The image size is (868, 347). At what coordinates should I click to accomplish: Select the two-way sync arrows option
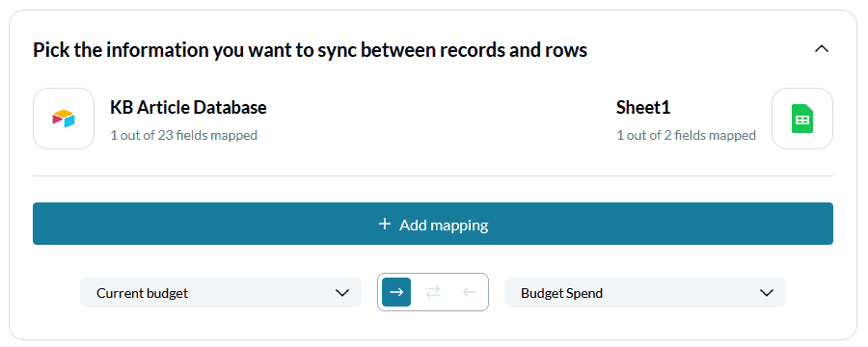[x=433, y=292]
